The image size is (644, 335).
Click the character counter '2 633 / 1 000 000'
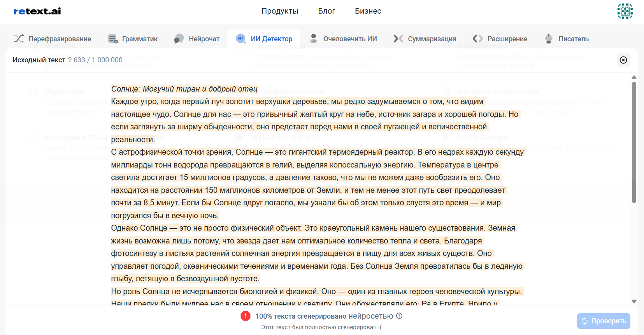pyautogui.click(x=95, y=60)
